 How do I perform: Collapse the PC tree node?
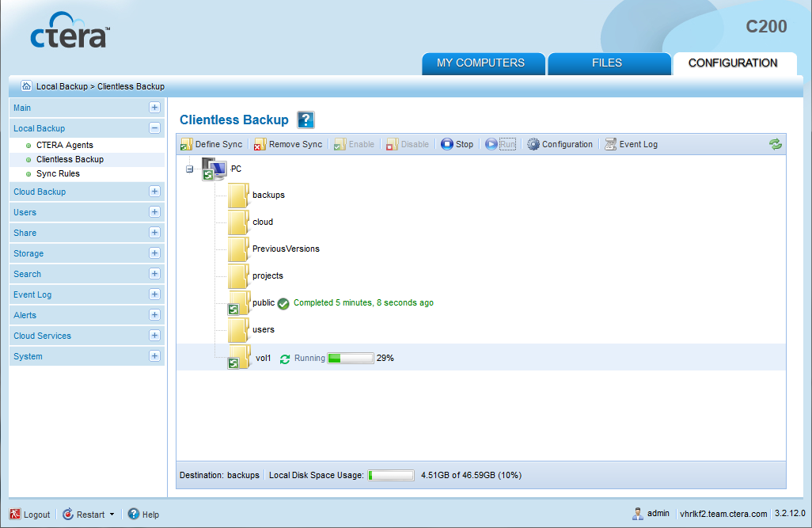(189, 169)
